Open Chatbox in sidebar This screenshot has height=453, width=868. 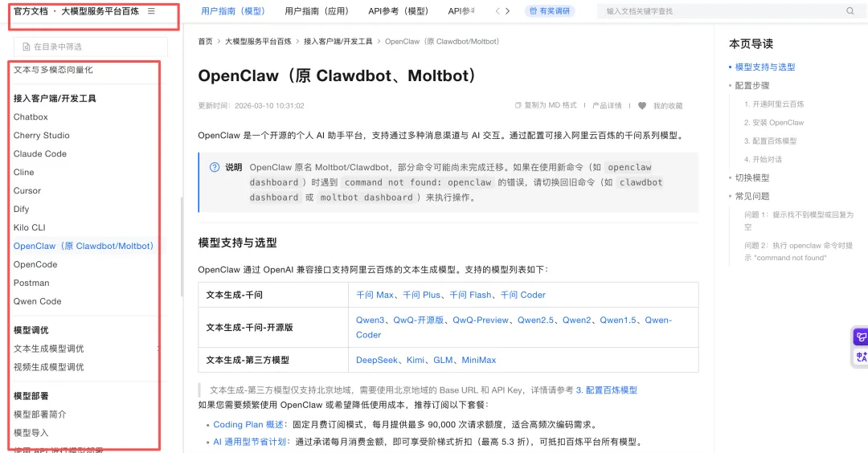pyautogui.click(x=31, y=116)
